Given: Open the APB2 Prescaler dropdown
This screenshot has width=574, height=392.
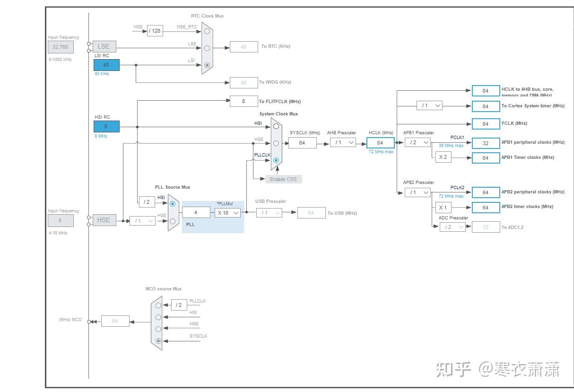Looking at the screenshot, I should pos(417,192).
